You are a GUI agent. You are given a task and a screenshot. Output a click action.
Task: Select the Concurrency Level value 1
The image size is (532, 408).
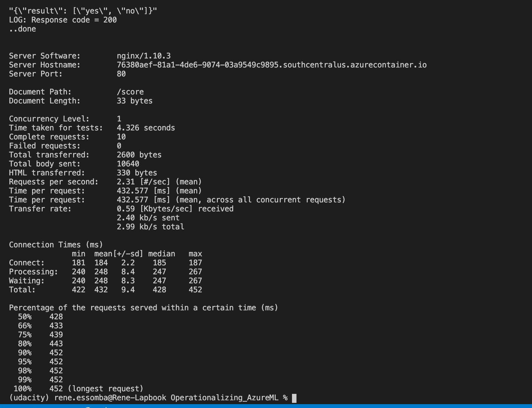pyautogui.click(x=119, y=119)
